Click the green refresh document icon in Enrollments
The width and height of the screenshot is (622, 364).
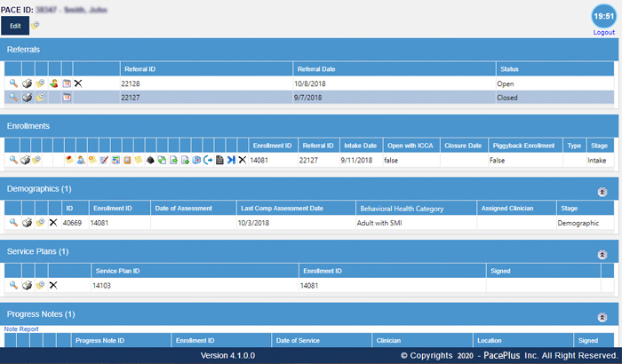pyautogui.click(x=162, y=160)
